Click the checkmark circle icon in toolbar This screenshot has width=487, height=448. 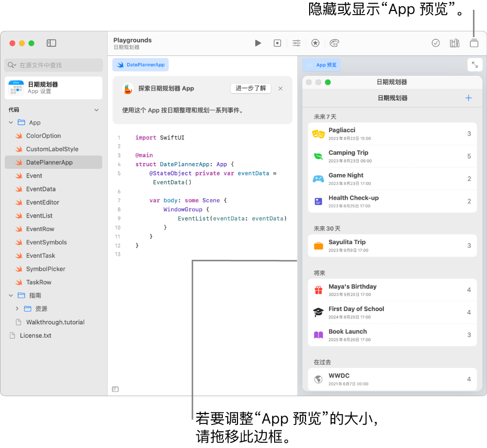tap(436, 43)
